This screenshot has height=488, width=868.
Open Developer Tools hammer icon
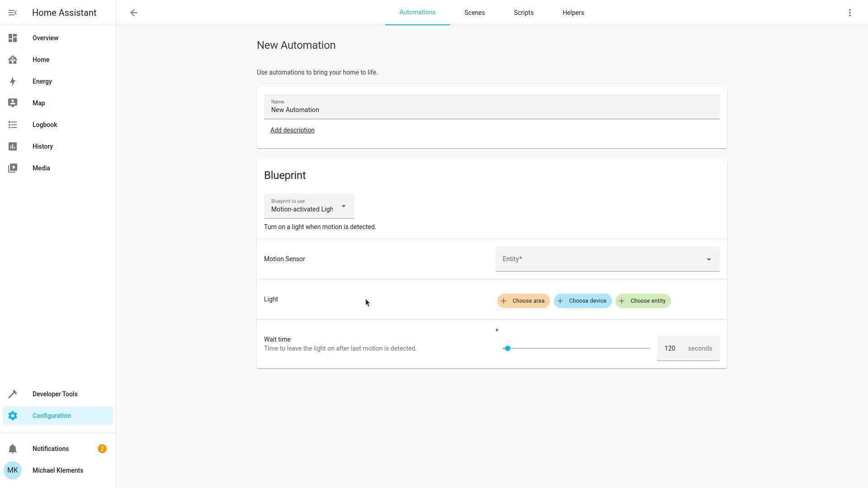(x=13, y=394)
